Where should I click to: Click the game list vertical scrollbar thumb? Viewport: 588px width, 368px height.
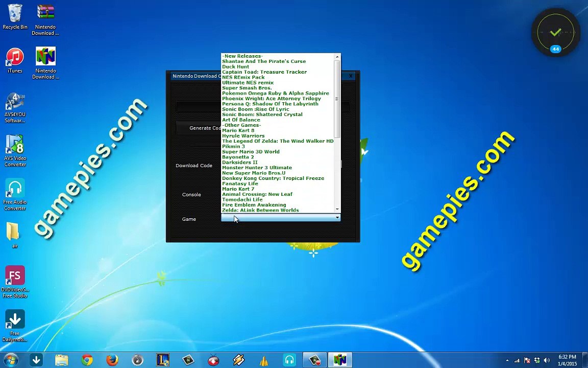(x=337, y=97)
